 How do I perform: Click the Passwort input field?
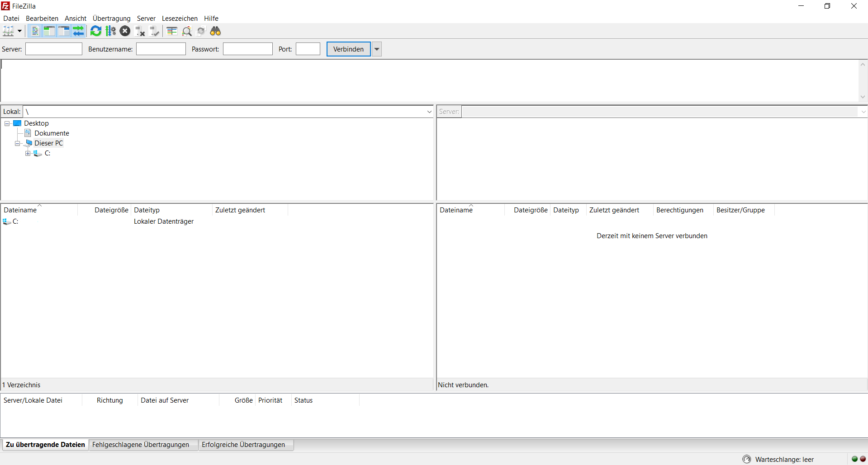tap(248, 49)
